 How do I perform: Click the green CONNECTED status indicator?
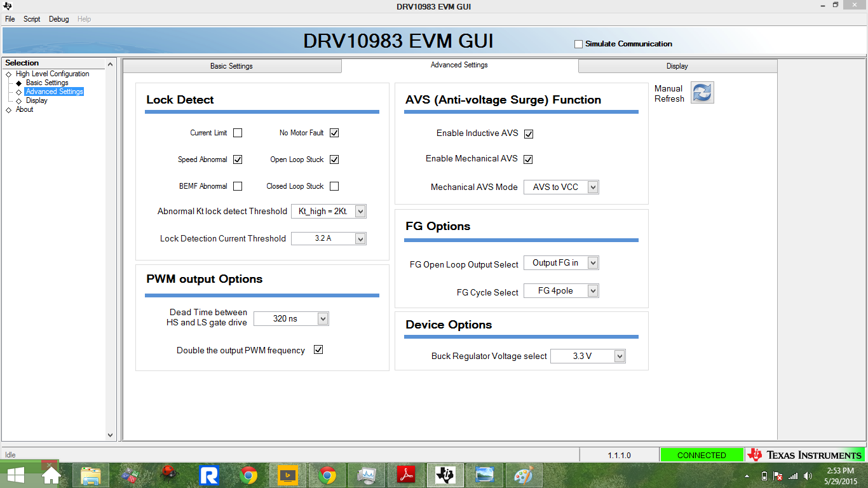[702, 455]
